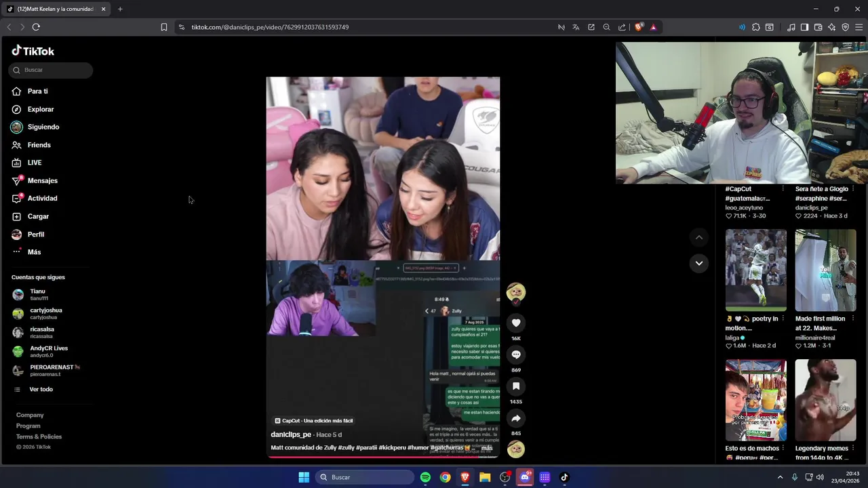This screenshot has width=868, height=488.
Task: Expand the Program footer section
Action: (x=28, y=426)
